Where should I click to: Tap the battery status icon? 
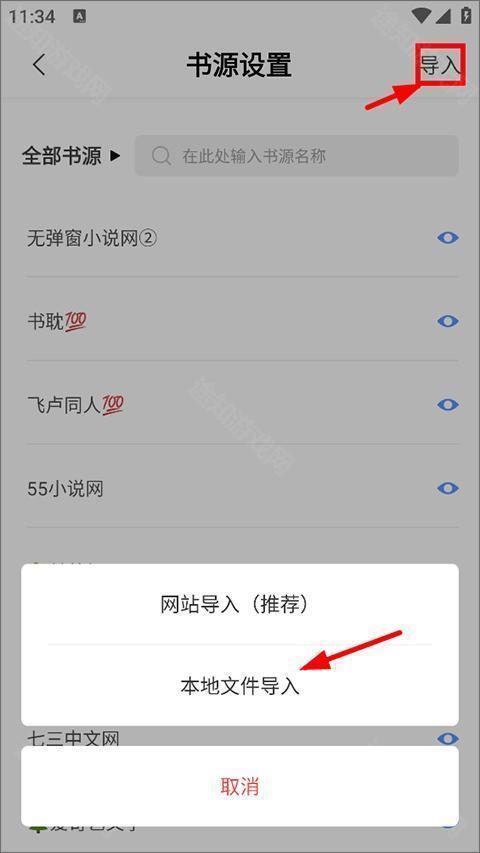(466, 16)
